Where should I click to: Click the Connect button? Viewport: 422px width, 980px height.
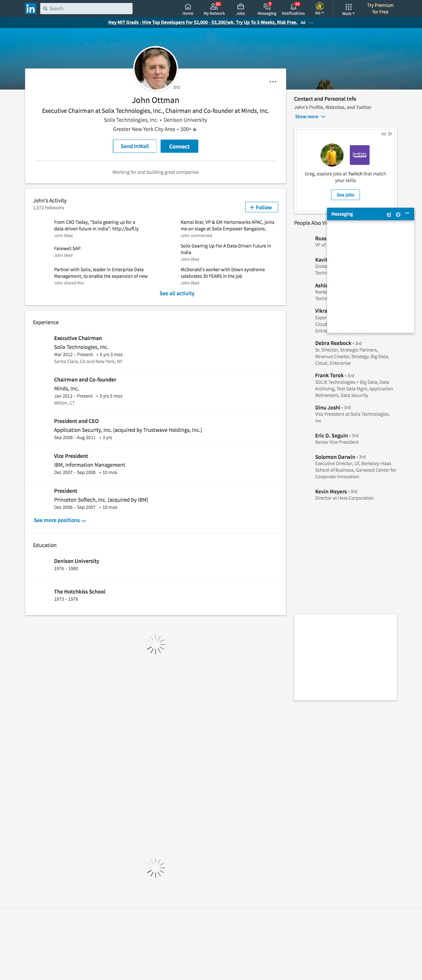point(179,146)
